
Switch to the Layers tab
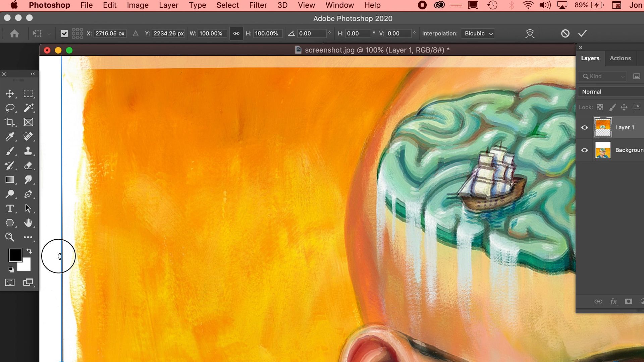point(590,58)
